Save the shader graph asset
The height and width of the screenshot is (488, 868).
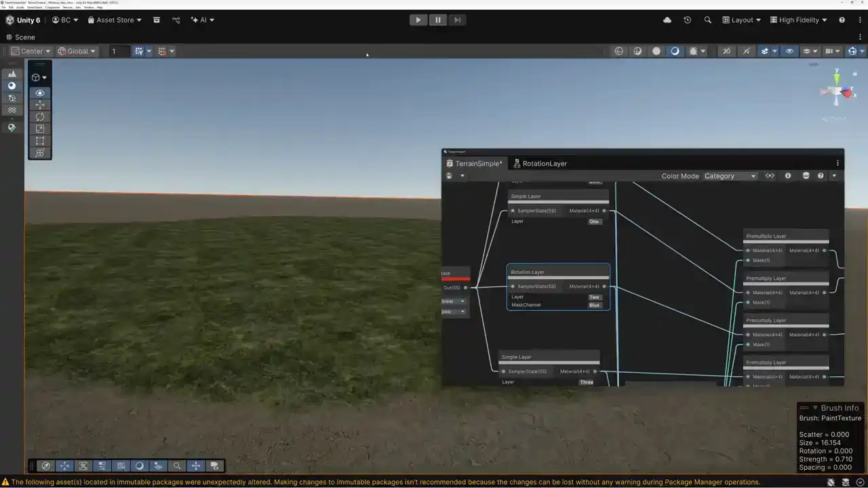[449, 176]
